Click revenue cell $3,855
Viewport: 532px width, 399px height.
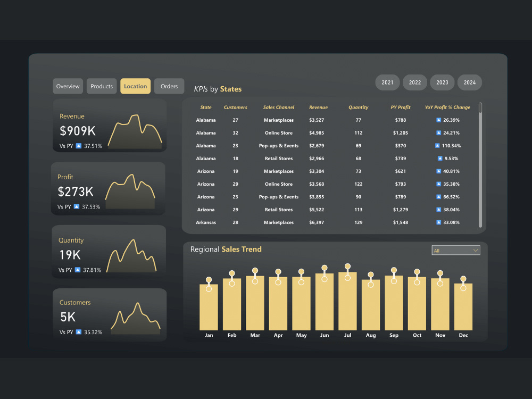(x=317, y=197)
